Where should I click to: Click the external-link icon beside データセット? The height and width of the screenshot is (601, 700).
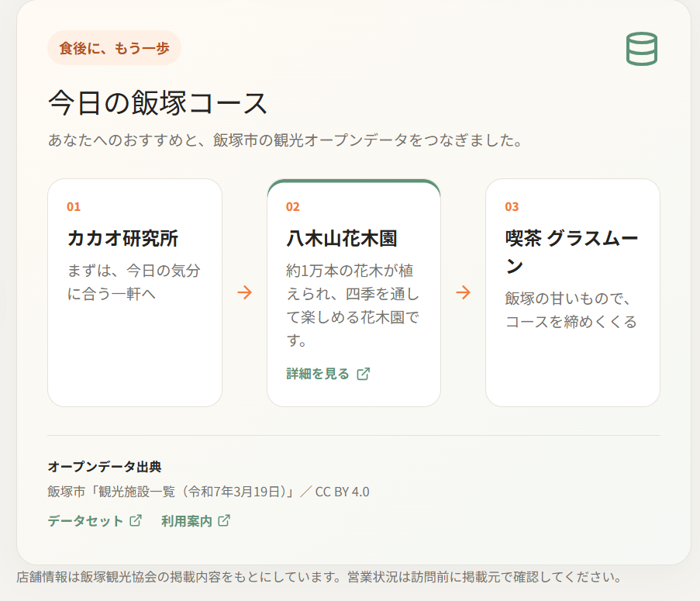click(136, 520)
